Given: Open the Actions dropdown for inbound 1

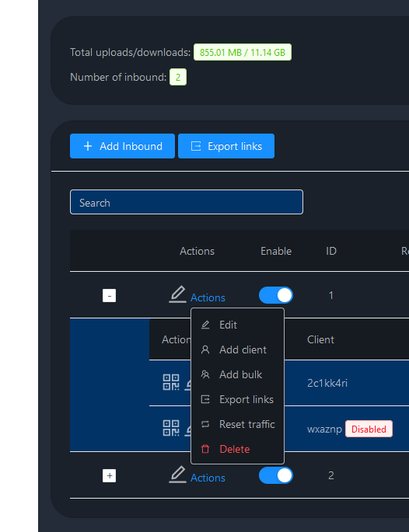Looking at the screenshot, I should [x=208, y=297].
